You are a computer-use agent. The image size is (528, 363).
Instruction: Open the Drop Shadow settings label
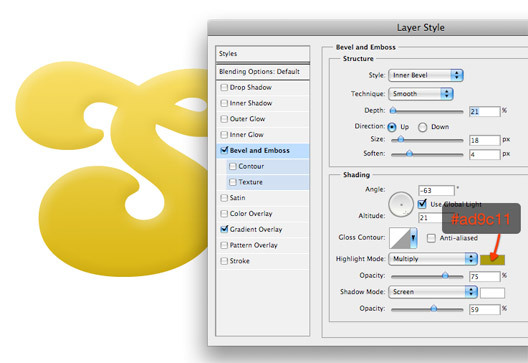pos(251,88)
